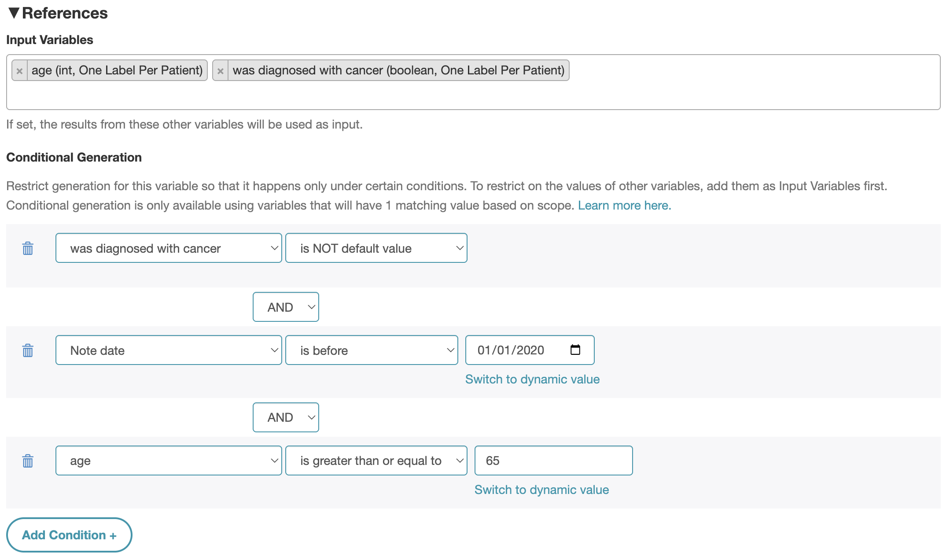Delete the Note date condition row
This screenshot has width=950, height=560.
point(28,350)
